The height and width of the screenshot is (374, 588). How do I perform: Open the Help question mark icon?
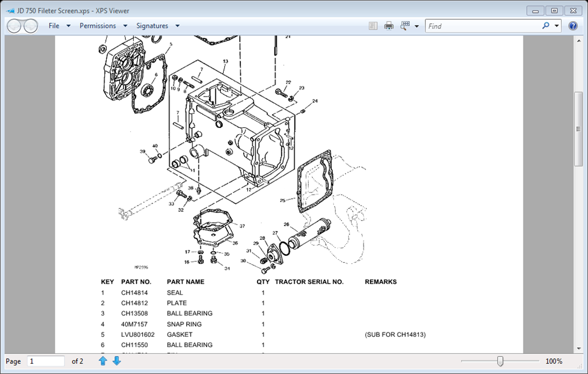pos(573,26)
